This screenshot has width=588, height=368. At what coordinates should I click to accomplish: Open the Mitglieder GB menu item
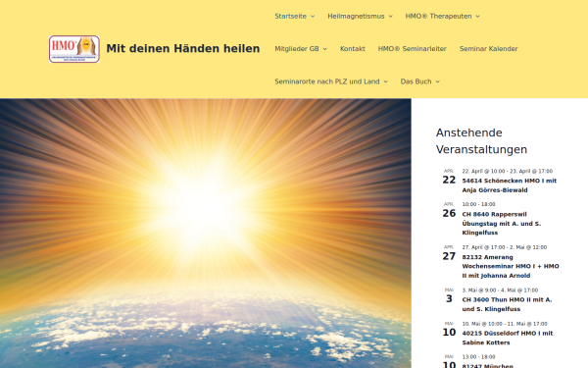297,49
